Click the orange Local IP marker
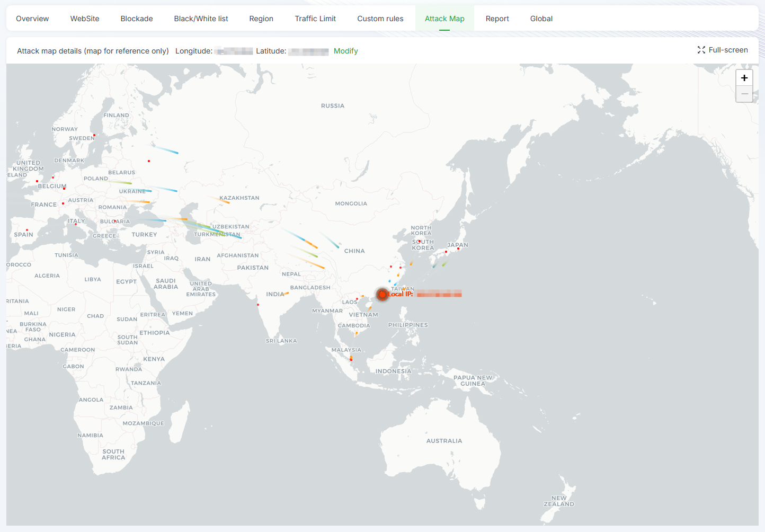Viewport: 765px width, 532px height. click(382, 294)
